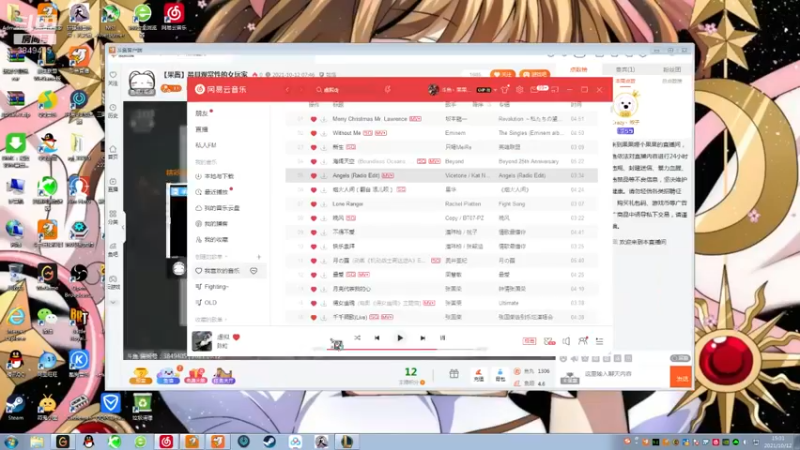Focus the NetEase search field
This screenshot has width=800, height=450.
pyautogui.click(x=349, y=90)
